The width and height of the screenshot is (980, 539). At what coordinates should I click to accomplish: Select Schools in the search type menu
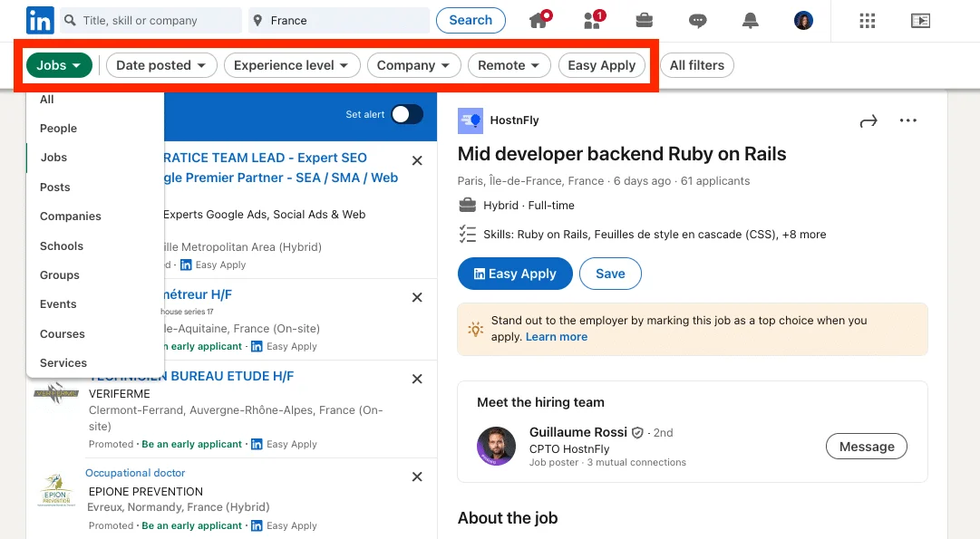pyautogui.click(x=95, y=245)
